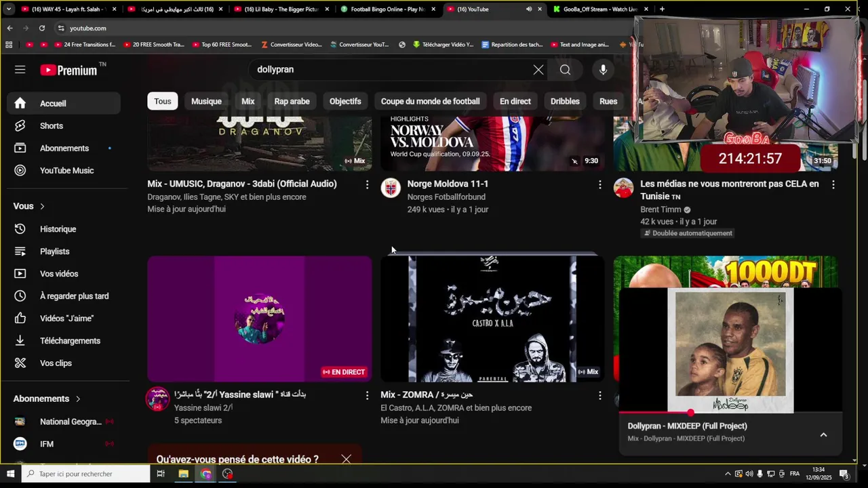Viewport: 868px width, 488px height.
Task: Show hidden system tray icons
Action: tap(728, 474)
